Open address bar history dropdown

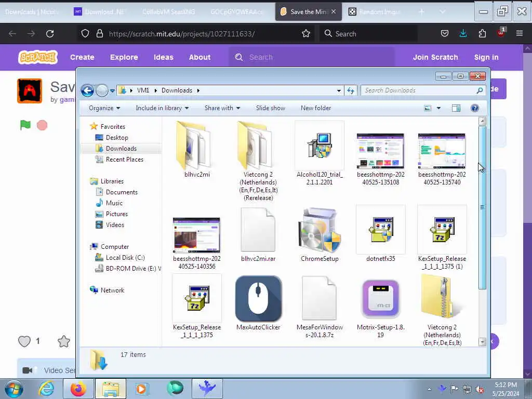point(339,90)
